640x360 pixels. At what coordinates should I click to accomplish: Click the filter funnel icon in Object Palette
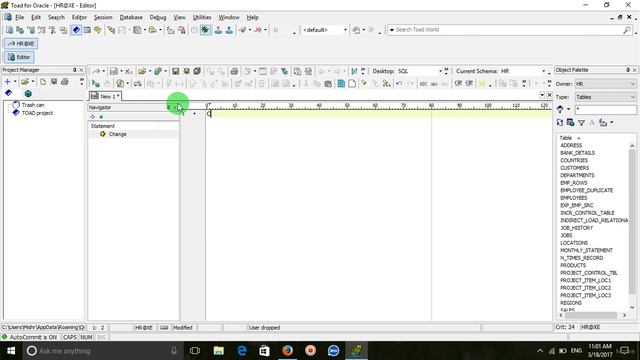tap(581, 122)
